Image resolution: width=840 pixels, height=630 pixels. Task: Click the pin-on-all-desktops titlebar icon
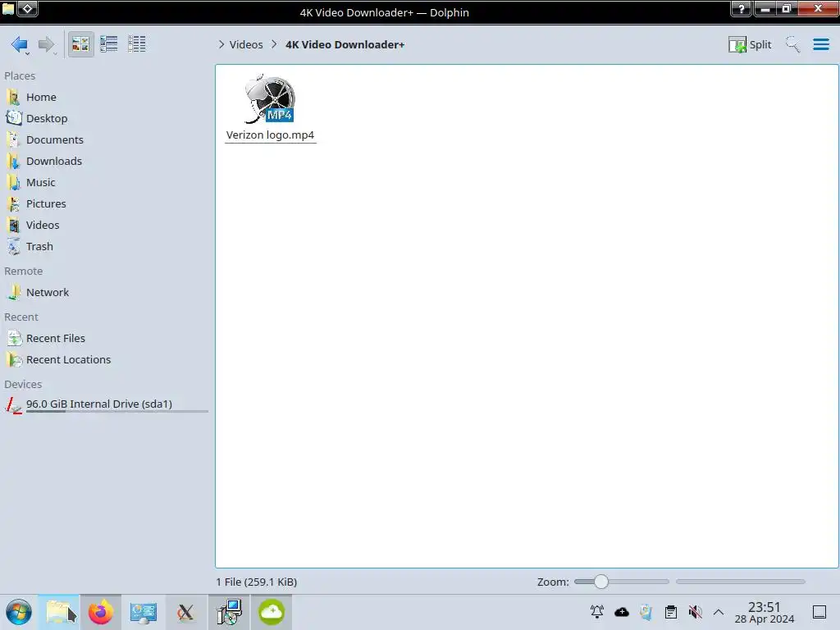coord(27,8)
